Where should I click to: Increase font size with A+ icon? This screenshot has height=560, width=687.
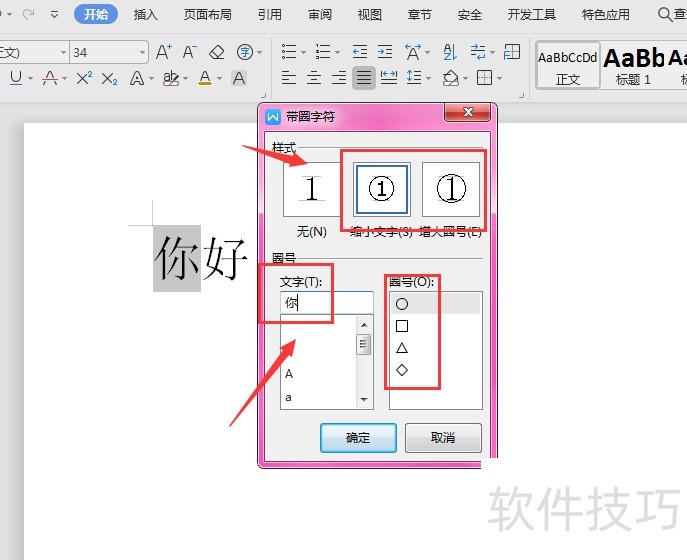coord(164,52)
